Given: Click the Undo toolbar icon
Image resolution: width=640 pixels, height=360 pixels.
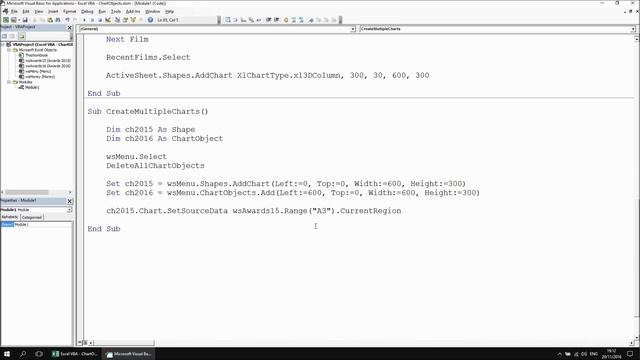Looking at the screenshot, I should (67, 20).
